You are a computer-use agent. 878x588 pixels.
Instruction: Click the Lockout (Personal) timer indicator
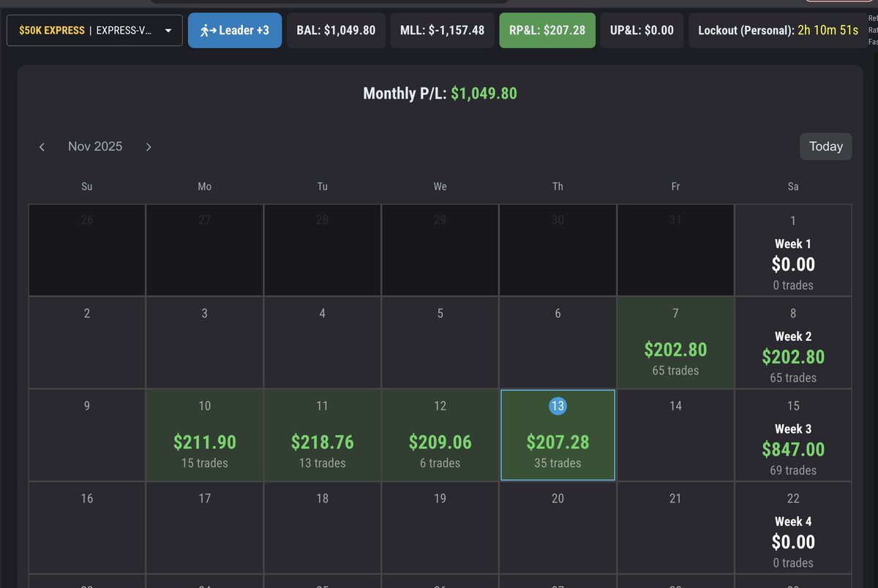[x=778, y=30]
